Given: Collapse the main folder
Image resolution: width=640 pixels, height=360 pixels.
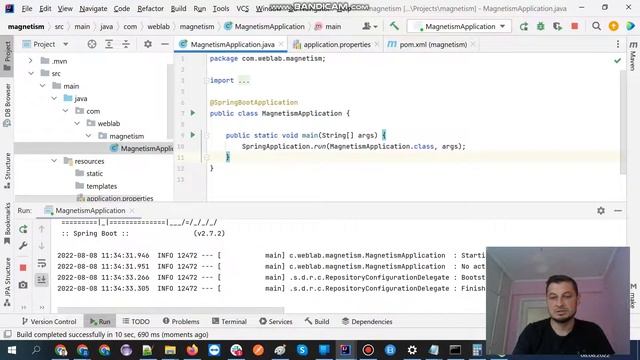Looking at the screenshot, I should [42, 86].
